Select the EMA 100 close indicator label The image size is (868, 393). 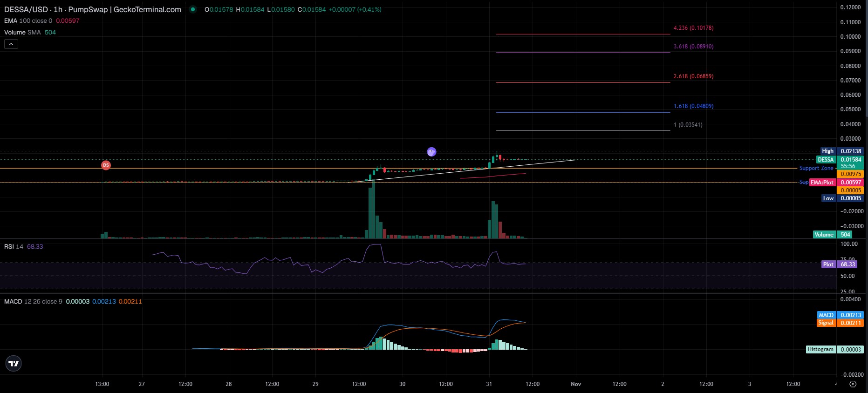click(x=28, y=20)
